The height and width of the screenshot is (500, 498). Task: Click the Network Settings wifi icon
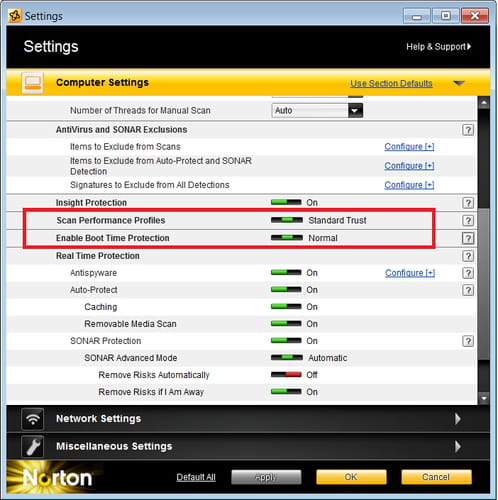[32, 419]
